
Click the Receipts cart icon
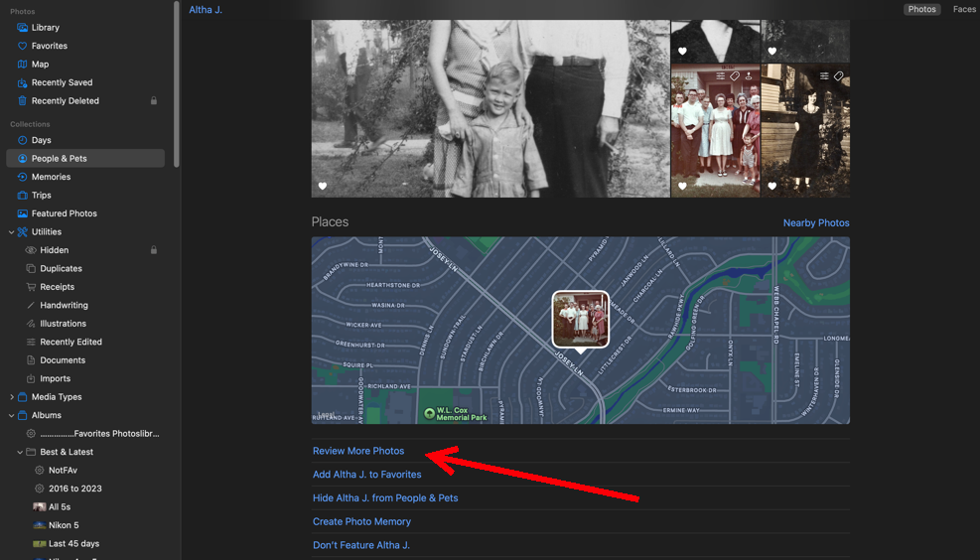coord(31,287)
